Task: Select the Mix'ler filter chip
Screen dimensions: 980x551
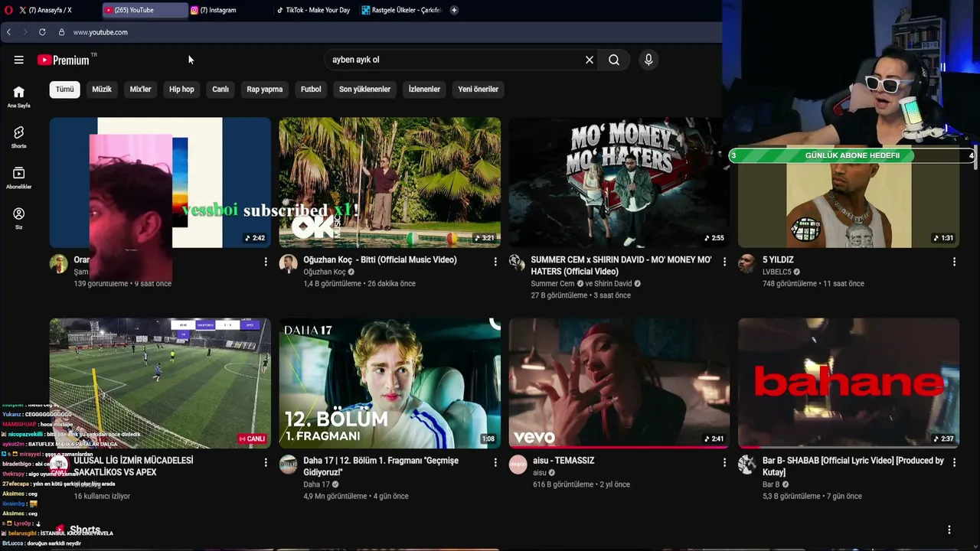Action: [141, 90]
